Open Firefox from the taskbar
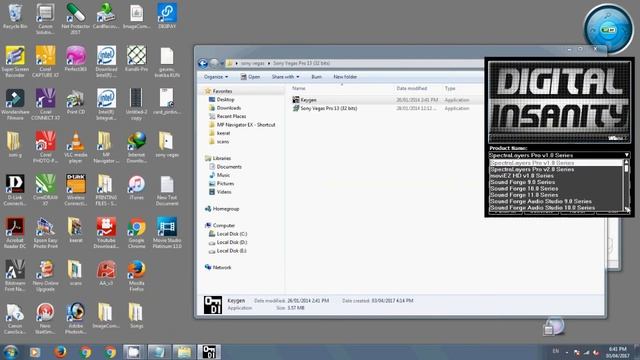This screenshot has height=360, width=640. 60,352
